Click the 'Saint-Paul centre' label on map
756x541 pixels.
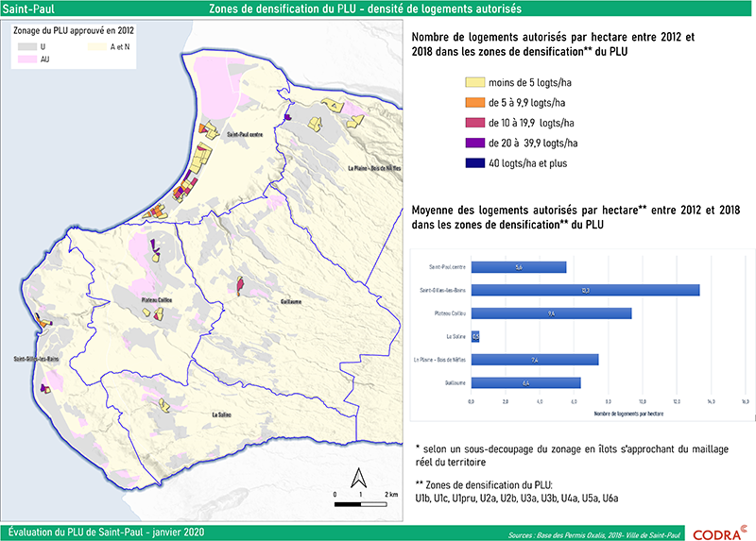(x=243, y=135)
